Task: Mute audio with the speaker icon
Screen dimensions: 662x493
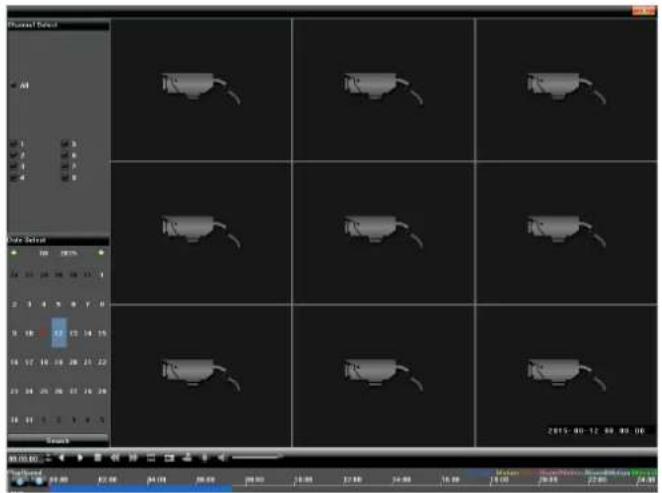Action: [221, 458]
